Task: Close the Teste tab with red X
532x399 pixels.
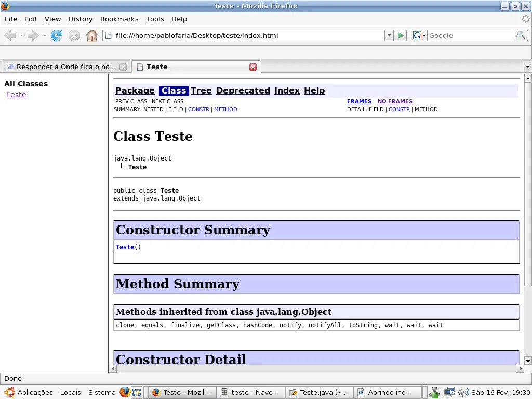Action: 253,67
